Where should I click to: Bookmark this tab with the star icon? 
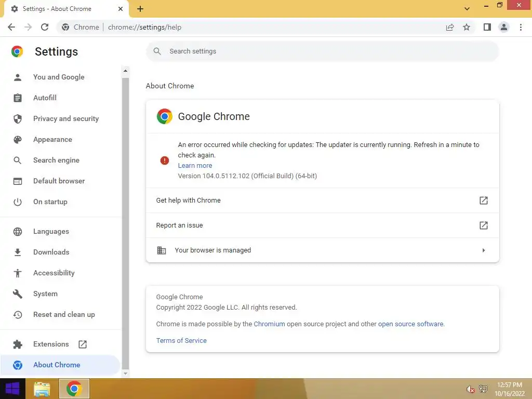[x=467, y=27]
